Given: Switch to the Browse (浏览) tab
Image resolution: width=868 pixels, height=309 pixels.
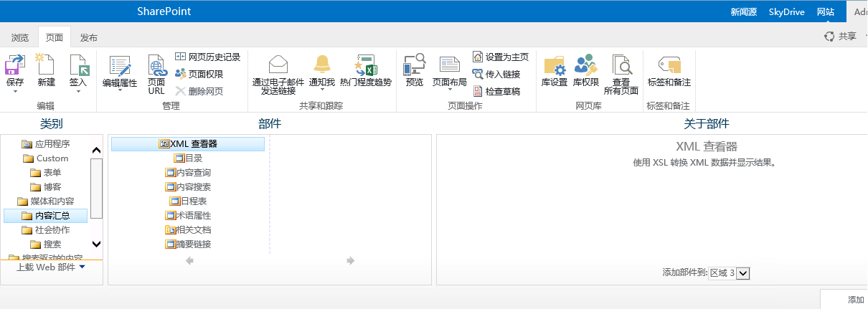Looking at the screenshot, I should click(x=20, y=37).
